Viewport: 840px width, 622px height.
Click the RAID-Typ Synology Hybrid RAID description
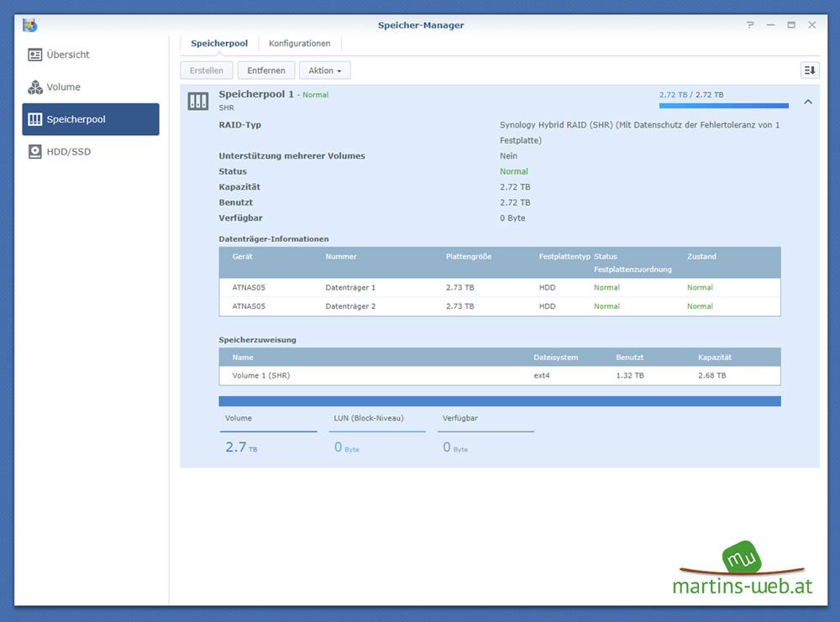(x=639, y=133)
